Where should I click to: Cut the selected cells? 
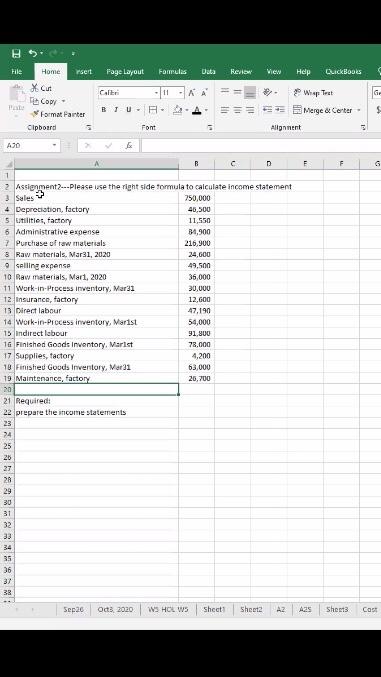pos(41,88)
